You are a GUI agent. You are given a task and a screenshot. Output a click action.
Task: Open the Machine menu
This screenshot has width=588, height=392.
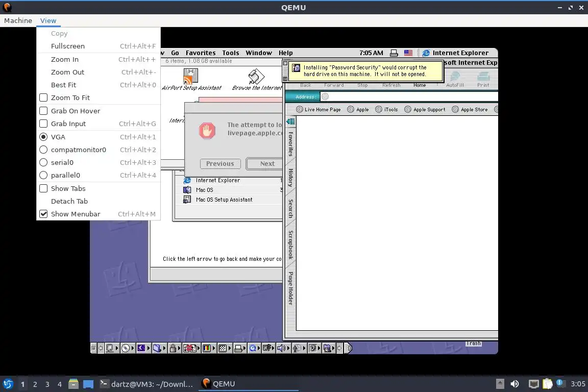coord(18,20)
